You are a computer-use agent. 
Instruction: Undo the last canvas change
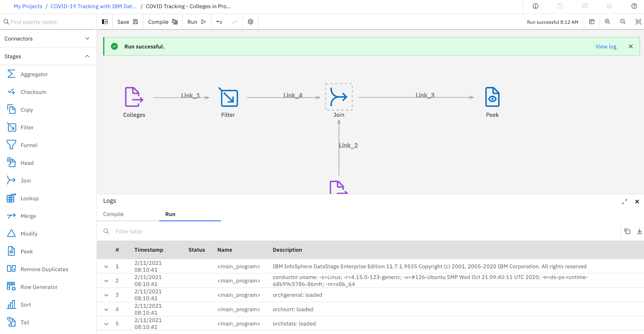(x=219, y=22)
